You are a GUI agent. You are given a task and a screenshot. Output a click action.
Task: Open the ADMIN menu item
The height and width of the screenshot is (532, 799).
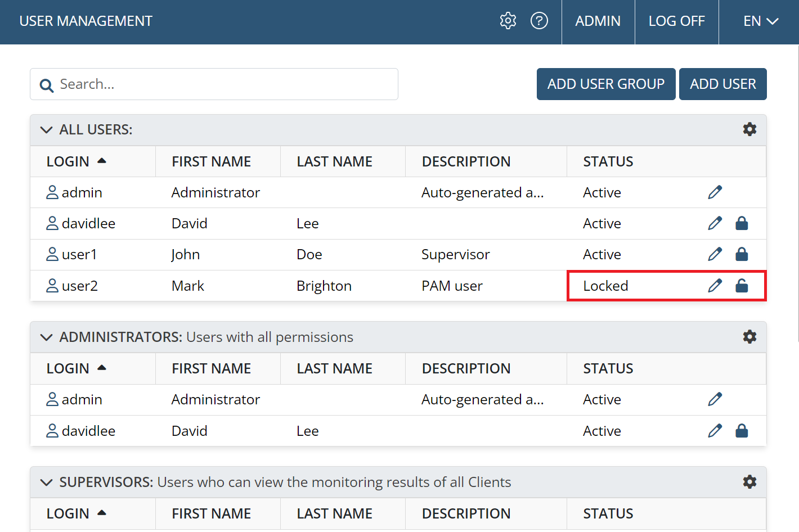598,21
